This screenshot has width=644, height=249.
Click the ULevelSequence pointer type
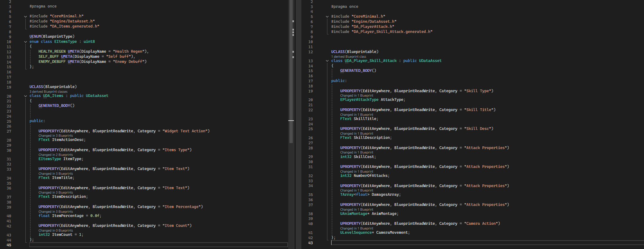357,233
